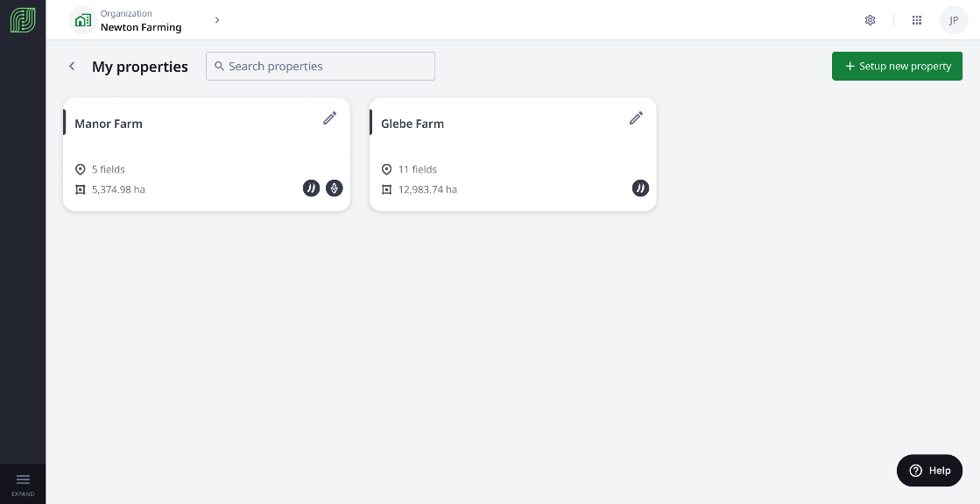The image size is (980, 504).
Task: Click the location pin next to 11 fields
Action: pos(387,169)
